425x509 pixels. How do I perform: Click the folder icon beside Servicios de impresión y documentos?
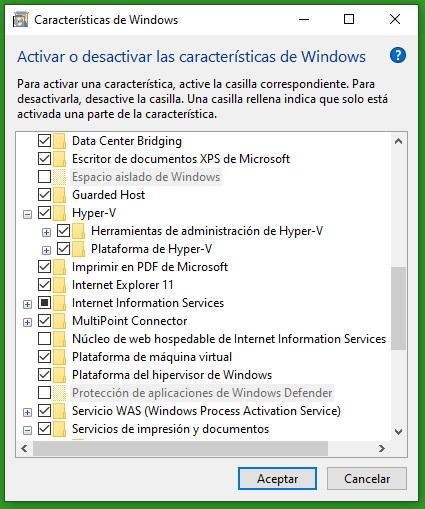(60, 429)
